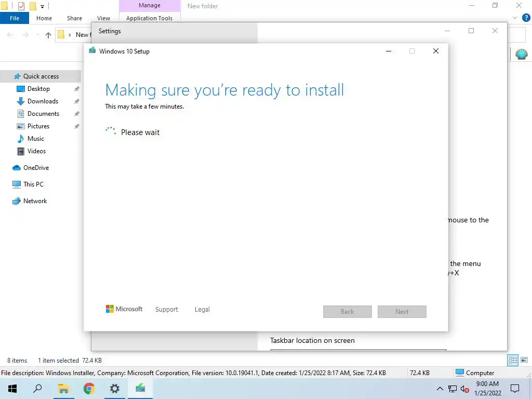
Task: Click the Back button in Setup
Action: pyautogui.click(x=348, y=312)
